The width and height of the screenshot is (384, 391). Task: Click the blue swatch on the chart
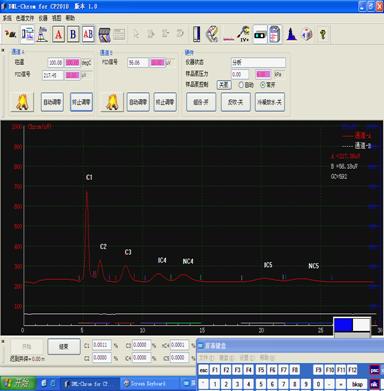(343, 325)
